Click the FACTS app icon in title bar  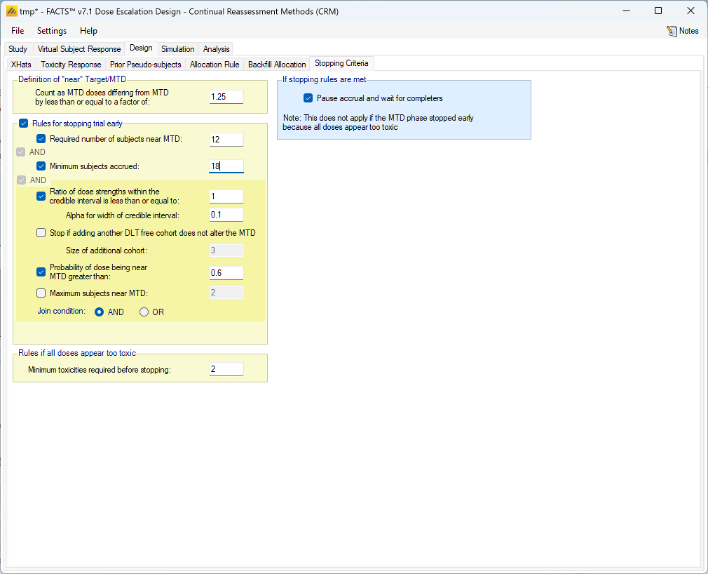[x=11, y=10]
